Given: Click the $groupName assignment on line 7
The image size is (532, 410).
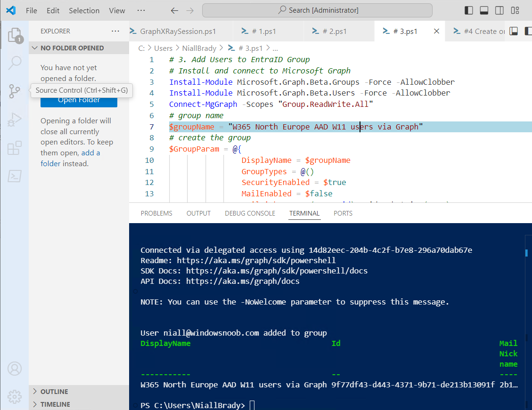Looking at the screenshot, I should pos(296,127).
